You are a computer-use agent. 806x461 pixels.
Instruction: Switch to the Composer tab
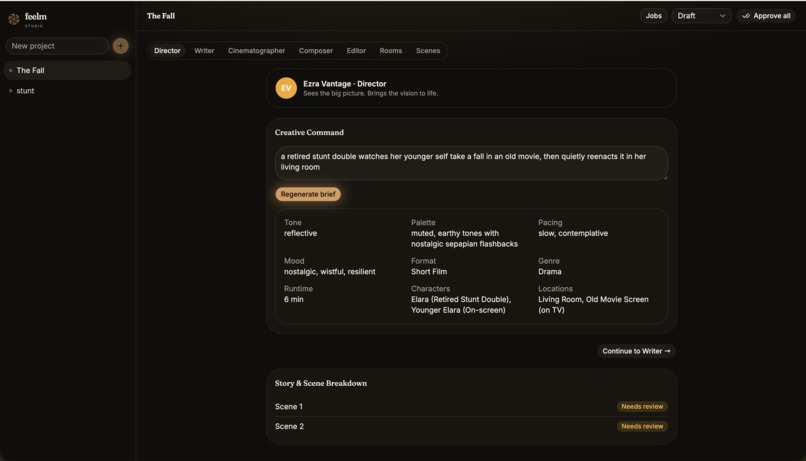click(x=316, y=51)
